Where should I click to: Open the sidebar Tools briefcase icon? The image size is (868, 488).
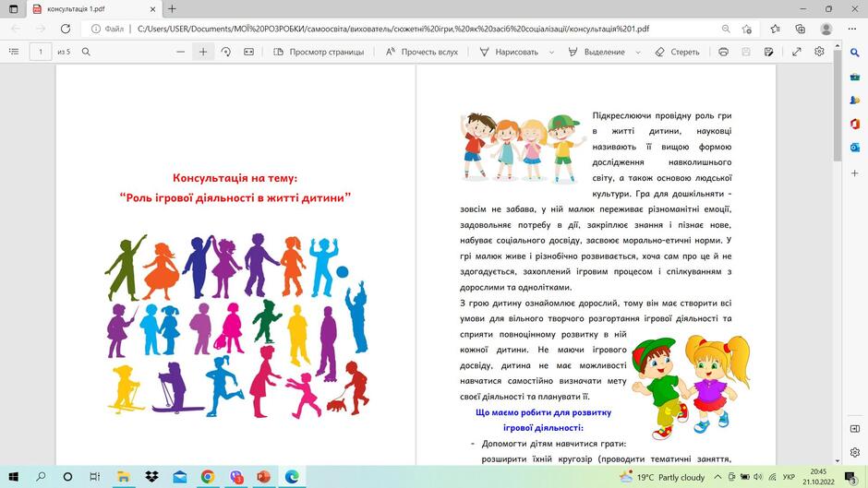(855, 77)
